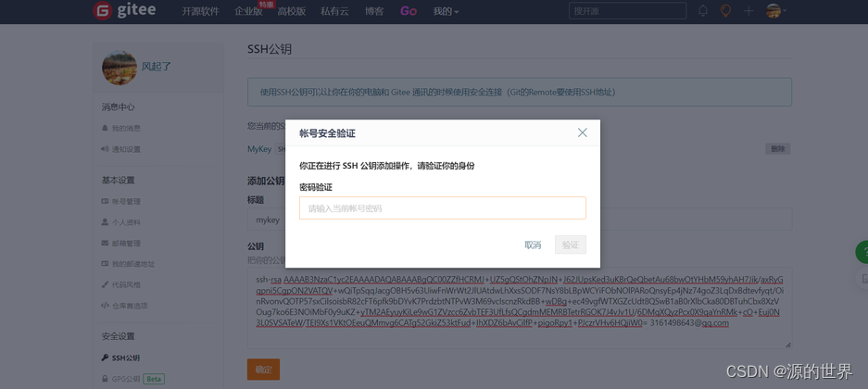Image resolution: width=868 pixels, height=389 pixels.
Task: Open 邮箱管理 in sidebar
Action: click(126, 244)
